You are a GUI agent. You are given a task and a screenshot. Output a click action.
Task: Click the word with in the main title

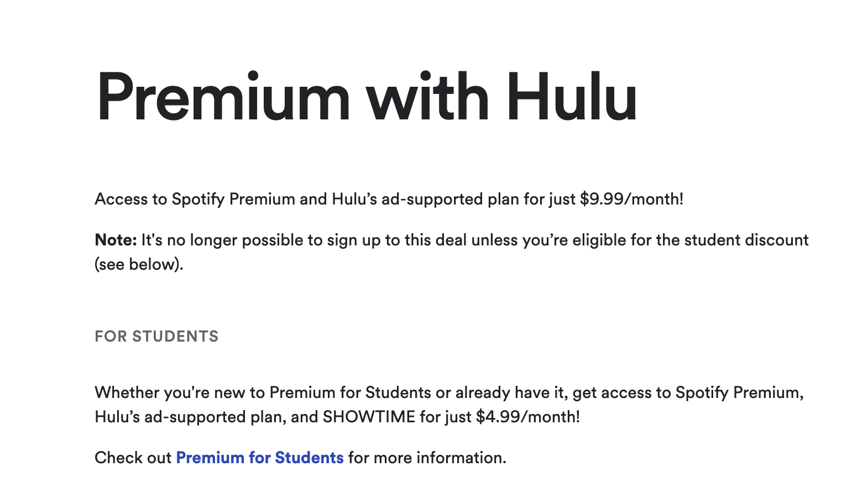coord(428,97)
